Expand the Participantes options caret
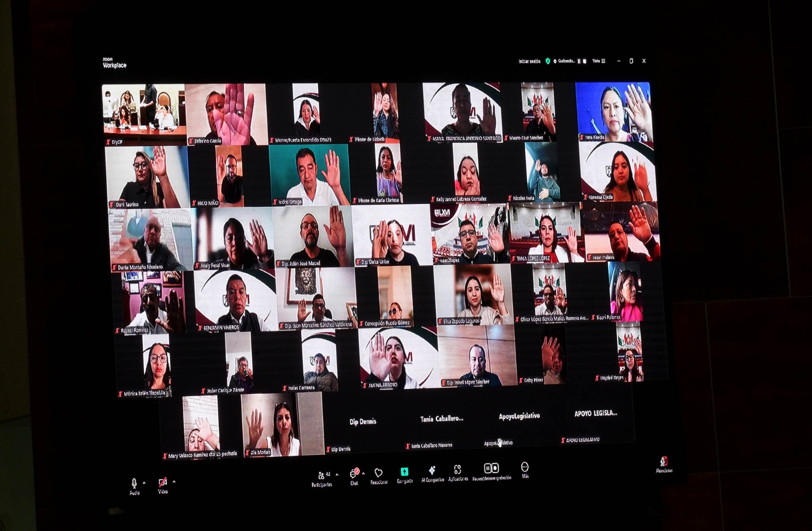Screen dimensions: 812x531 (x=337, y=475)
